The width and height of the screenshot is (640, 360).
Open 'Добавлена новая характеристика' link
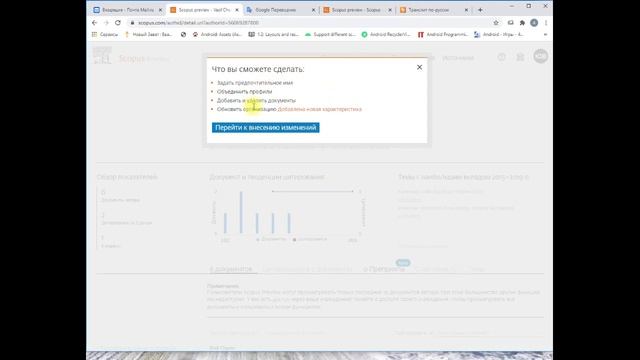pos(320,109)
